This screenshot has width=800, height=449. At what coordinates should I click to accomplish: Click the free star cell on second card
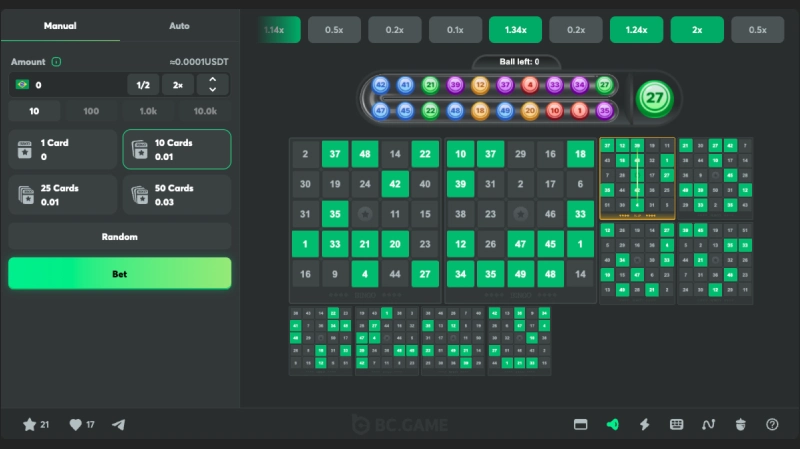(520, 214)
